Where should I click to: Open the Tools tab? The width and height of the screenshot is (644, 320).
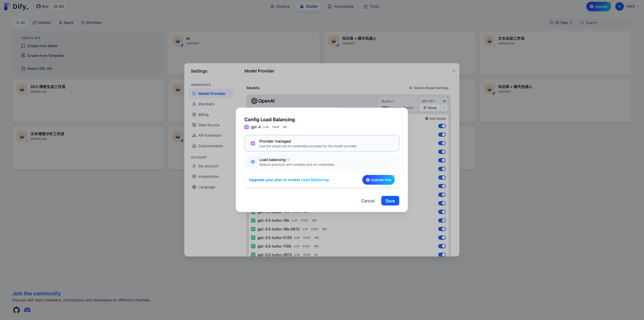[x=371, y=7]
